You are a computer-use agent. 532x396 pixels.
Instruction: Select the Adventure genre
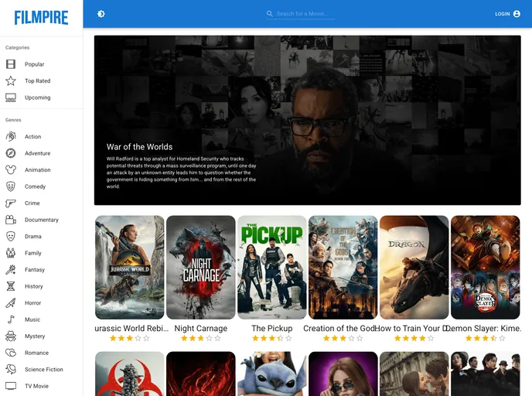pyautogui.click(x=42, y=153)
